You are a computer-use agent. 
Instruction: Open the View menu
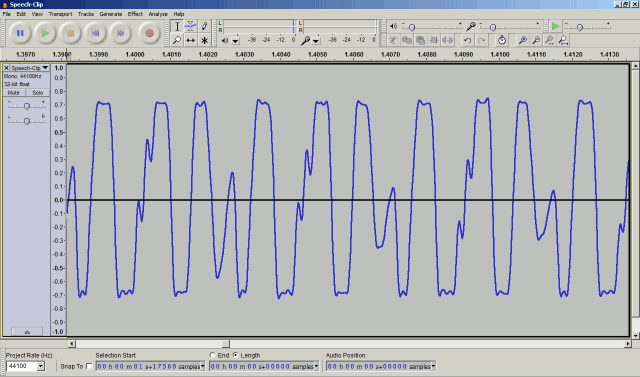[x=37, y=14]
